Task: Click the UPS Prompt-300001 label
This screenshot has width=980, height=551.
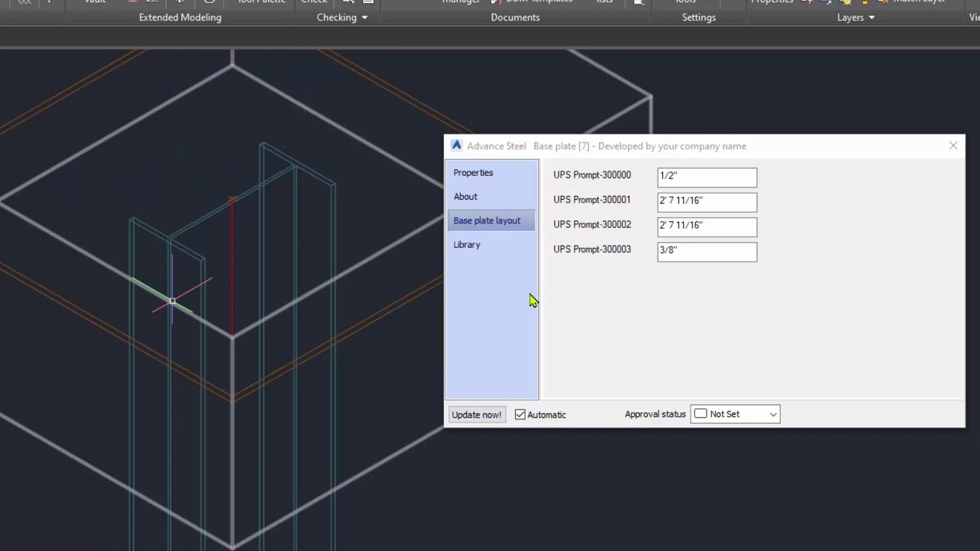Action: click(x=592, y=200)
